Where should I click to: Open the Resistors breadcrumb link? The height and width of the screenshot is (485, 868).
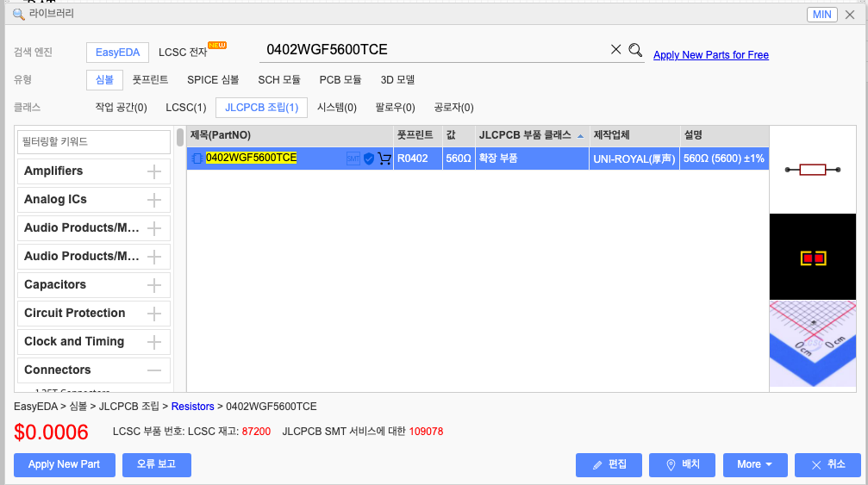pyautogui.click(x=192, y=407)
